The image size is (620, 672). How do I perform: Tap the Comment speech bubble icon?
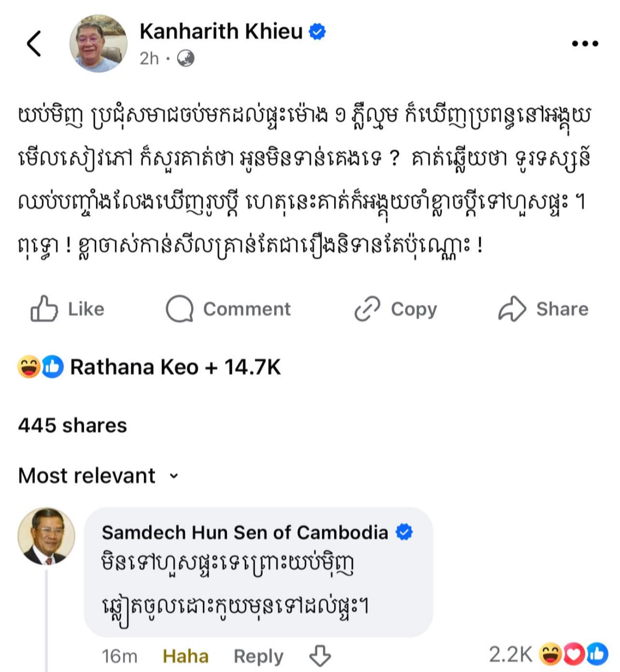[180, 309]
